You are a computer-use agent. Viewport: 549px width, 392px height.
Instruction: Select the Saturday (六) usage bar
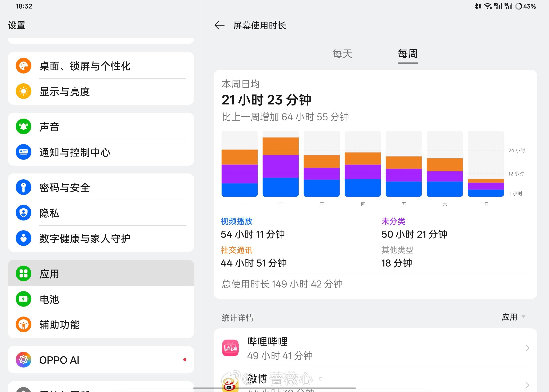click(x=445, y=177)
